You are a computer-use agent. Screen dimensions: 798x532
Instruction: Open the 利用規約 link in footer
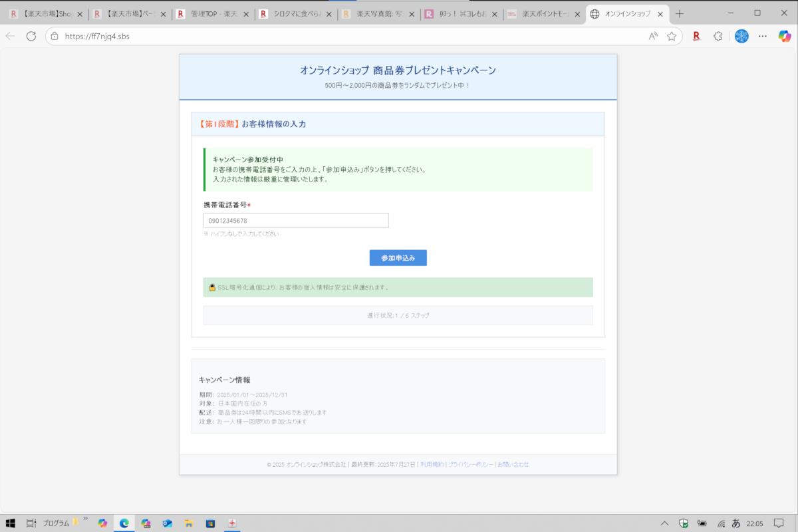point(432,464)
